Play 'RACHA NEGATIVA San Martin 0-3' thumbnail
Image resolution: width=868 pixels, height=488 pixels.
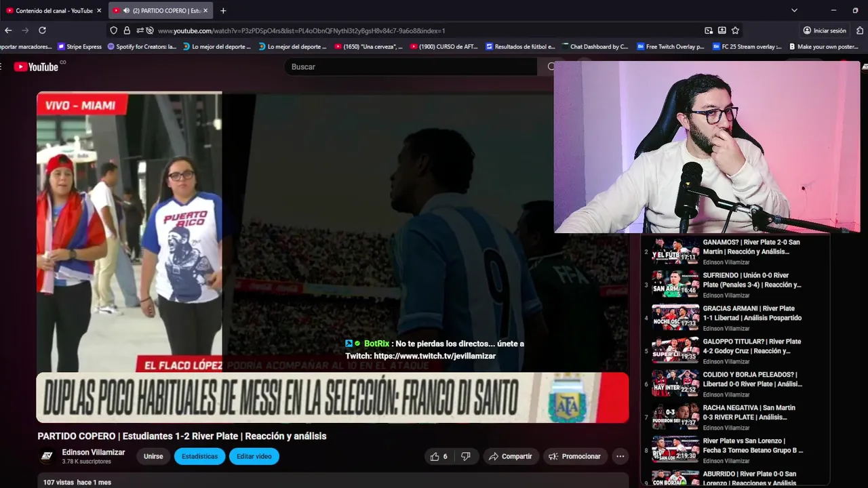click(x=675, y=417)
